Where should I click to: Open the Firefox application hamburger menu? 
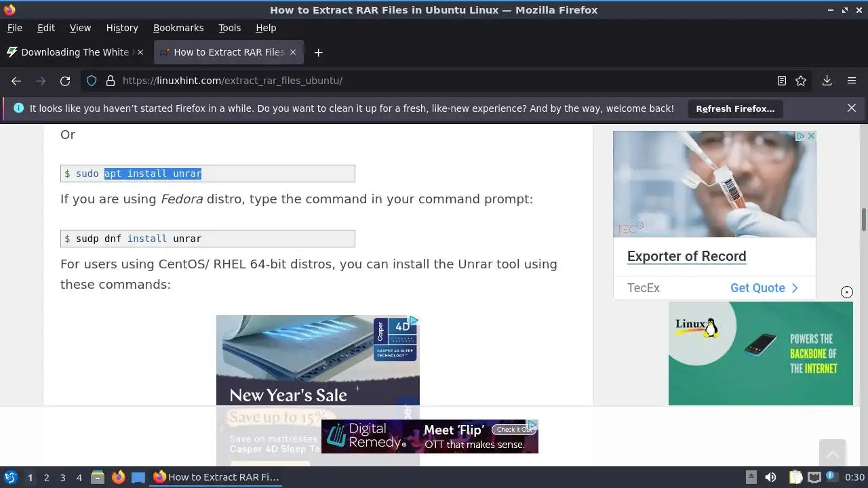(852, 81)
